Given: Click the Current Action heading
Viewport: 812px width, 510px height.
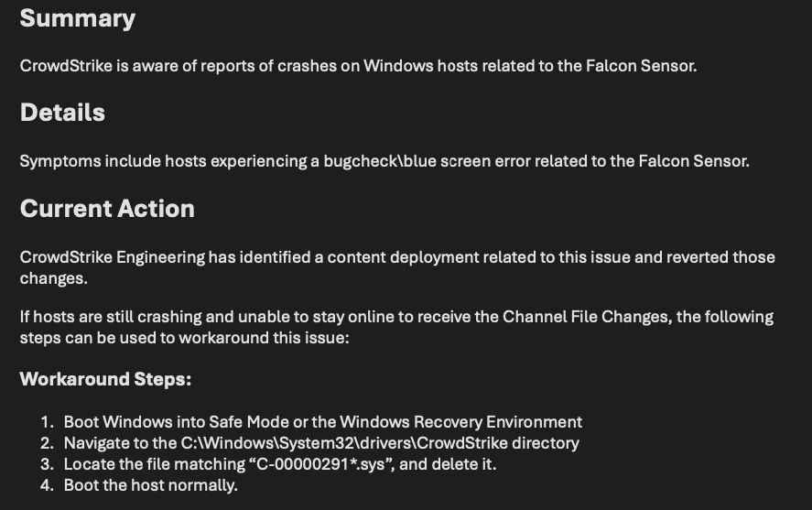Looking at the screenshot, I should pos(107,209).
